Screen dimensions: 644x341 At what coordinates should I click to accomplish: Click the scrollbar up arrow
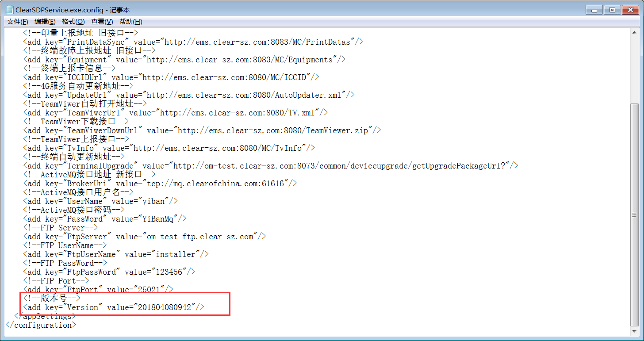pyautogui.click(x=634, y=32)
